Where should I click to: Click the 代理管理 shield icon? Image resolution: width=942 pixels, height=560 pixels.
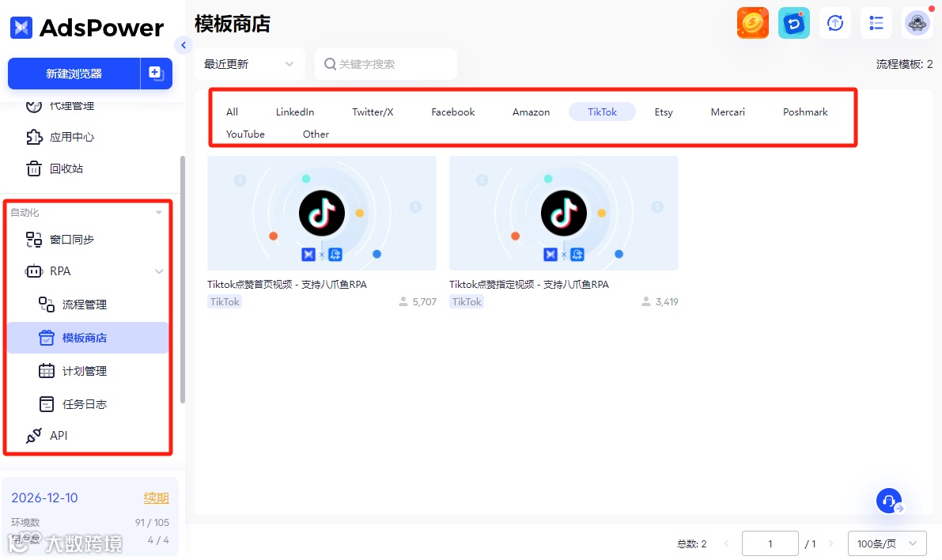coord(34,106)
